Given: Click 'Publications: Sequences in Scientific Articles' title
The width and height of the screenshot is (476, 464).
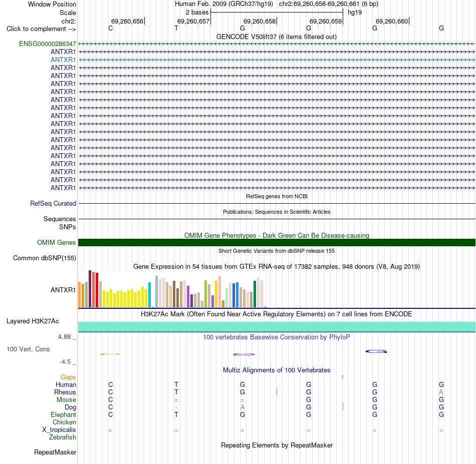Looking at the screenshot, I should [x=277, y=212].
